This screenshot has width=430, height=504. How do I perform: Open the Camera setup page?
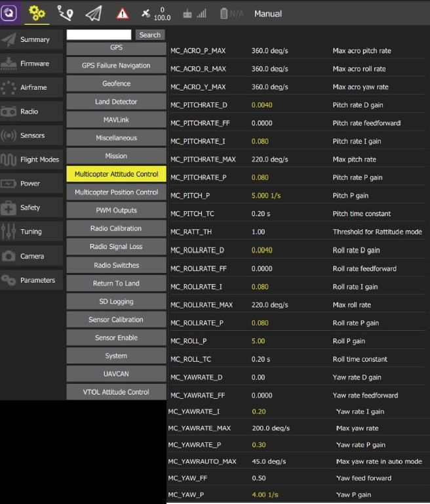(x=32, y=256)
